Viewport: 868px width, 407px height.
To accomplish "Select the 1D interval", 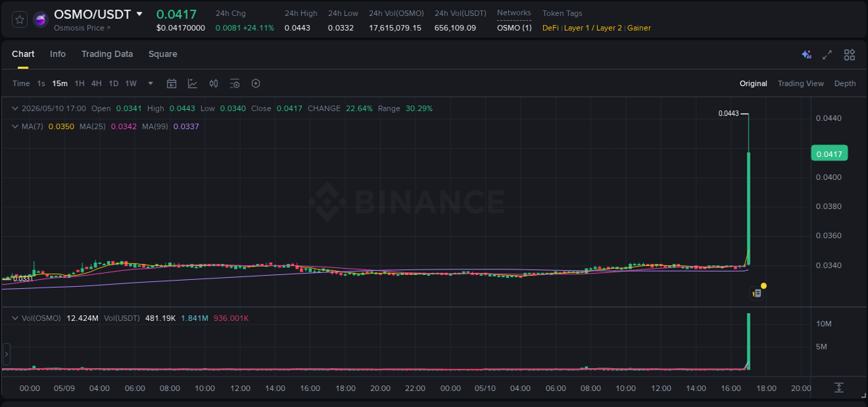I will tap(114, 83).
